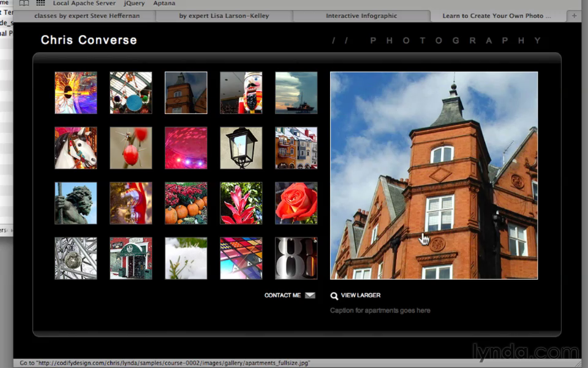Click the PHOTOGRAPHY header text

tap(456, 40)
